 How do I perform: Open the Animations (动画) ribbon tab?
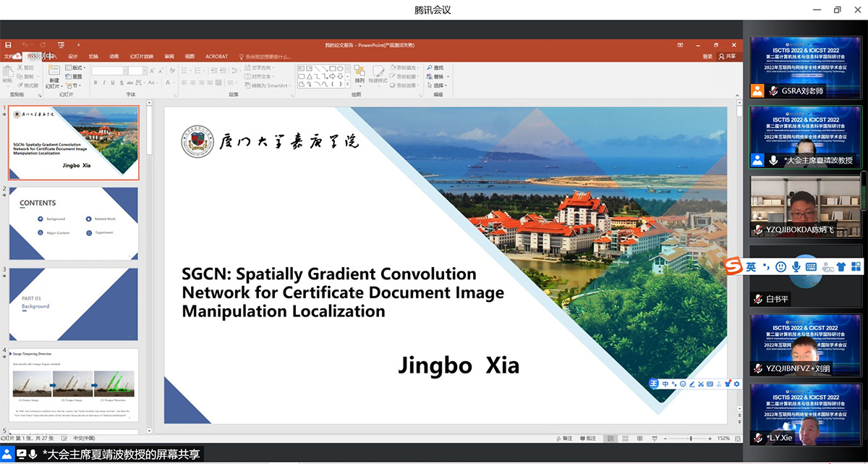coord(114,56)
